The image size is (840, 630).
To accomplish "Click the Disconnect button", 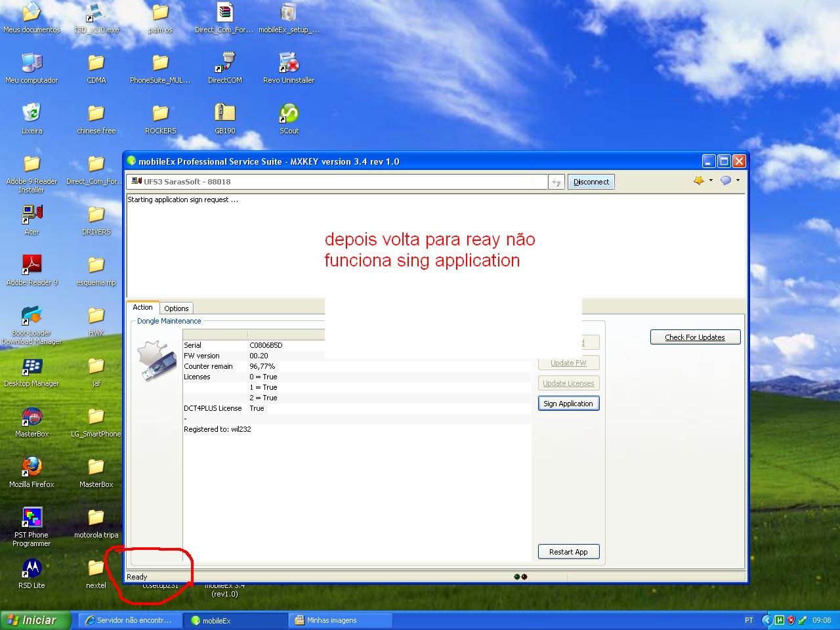I will click(591, 182).
